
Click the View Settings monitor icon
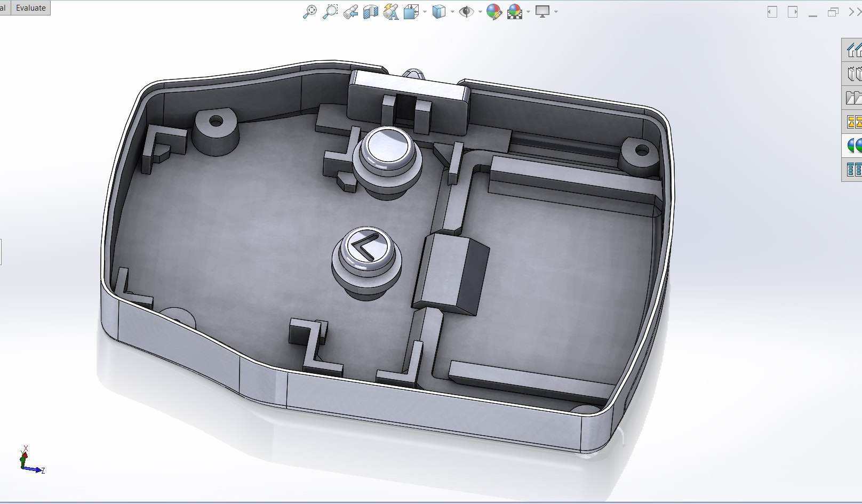[x=542, y=12]
